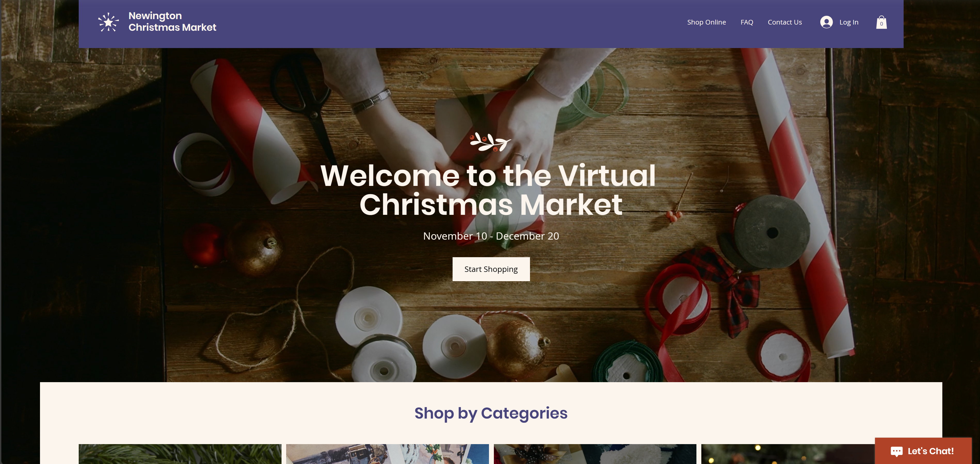Open the FAQ page

[747, 22]
